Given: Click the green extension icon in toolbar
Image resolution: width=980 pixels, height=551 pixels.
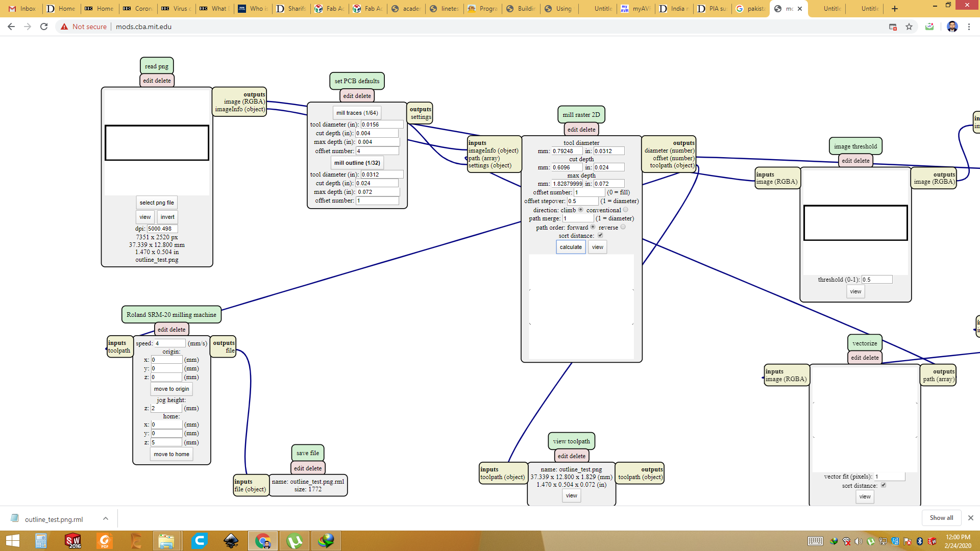Looking at the screenshot, I should click(929, 27).
